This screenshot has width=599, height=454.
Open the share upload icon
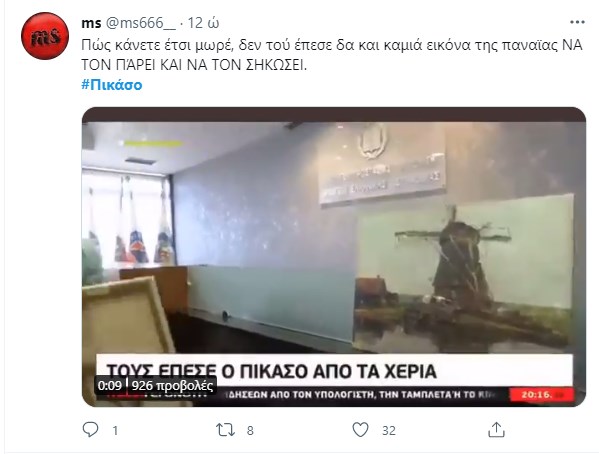[496, 430]
